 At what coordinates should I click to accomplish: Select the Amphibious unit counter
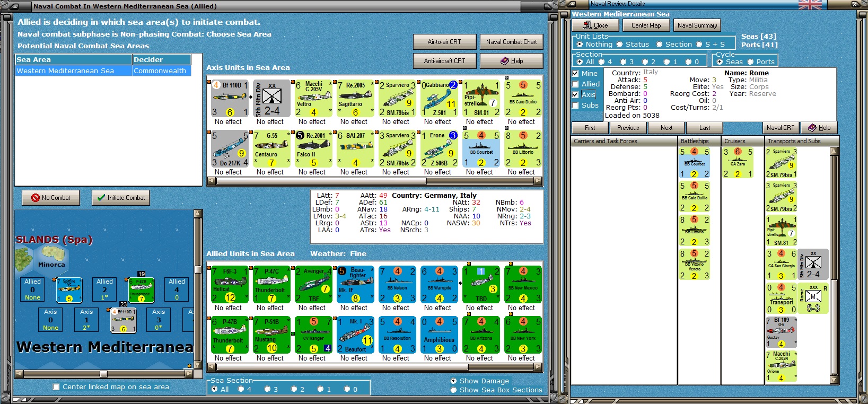440,335
